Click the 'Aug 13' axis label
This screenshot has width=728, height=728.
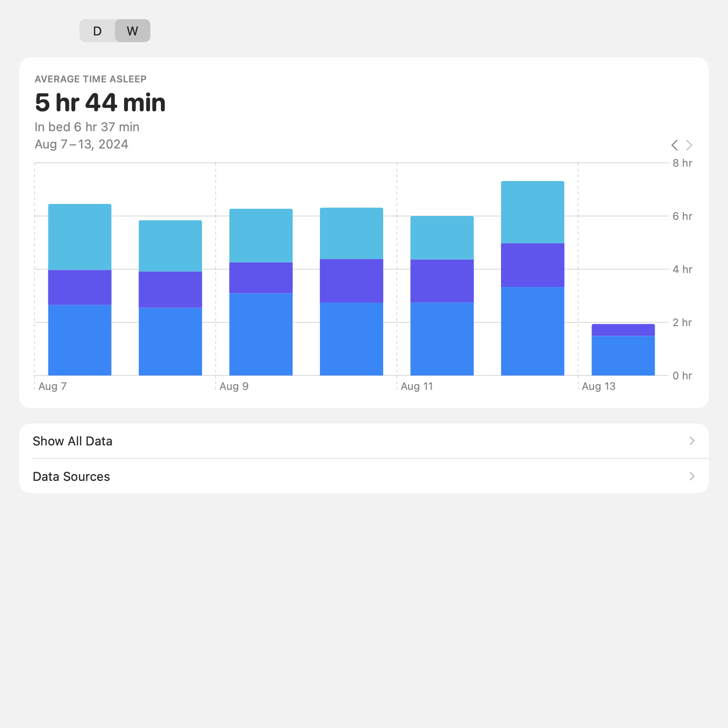pos(599,386)
